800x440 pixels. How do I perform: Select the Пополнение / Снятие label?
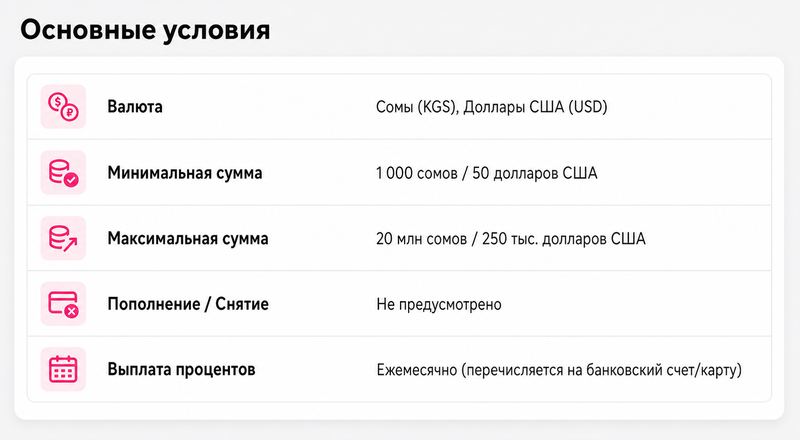tap(188, 304)
